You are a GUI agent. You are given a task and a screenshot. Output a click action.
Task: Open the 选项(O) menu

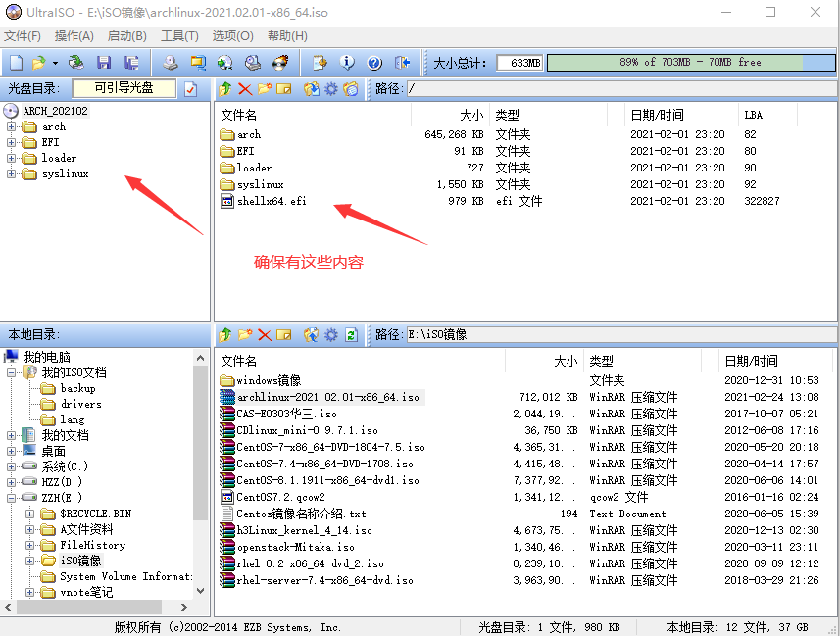click(232, 36)
